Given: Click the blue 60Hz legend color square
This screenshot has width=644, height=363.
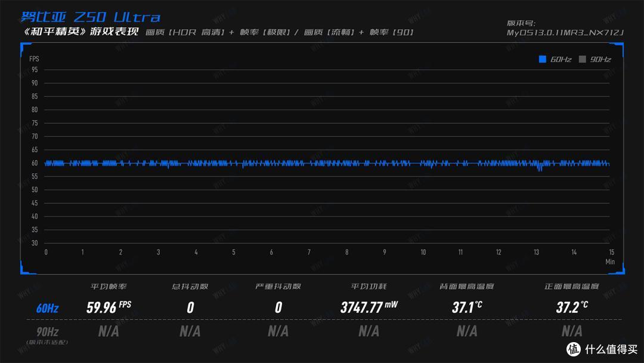Looking at the screenshot, I should pos(542,59).
